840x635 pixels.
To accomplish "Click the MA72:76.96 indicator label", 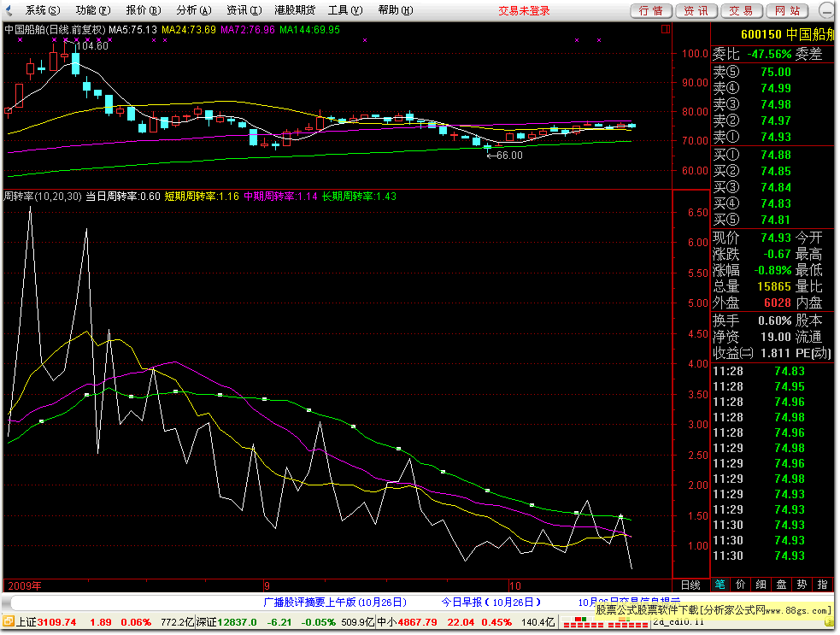I will point(248,29).
